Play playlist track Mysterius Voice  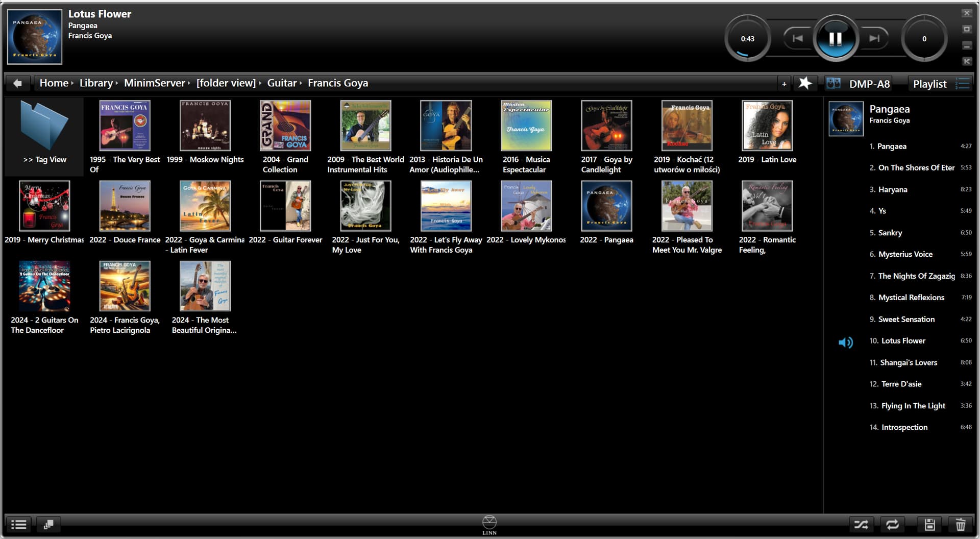tap(900, 254)
